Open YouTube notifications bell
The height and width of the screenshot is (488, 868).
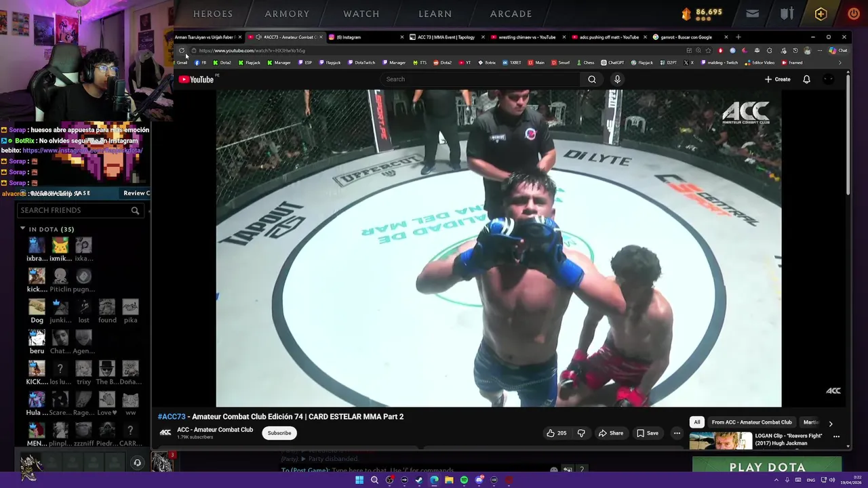[x=806, y=79]
